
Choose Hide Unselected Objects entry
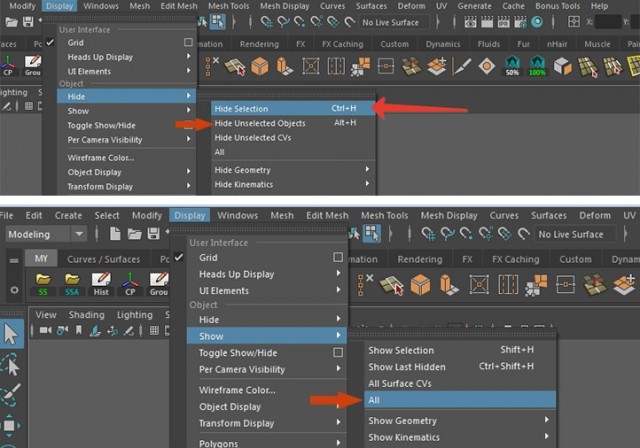pyautogui.click(x=293, y=123)
